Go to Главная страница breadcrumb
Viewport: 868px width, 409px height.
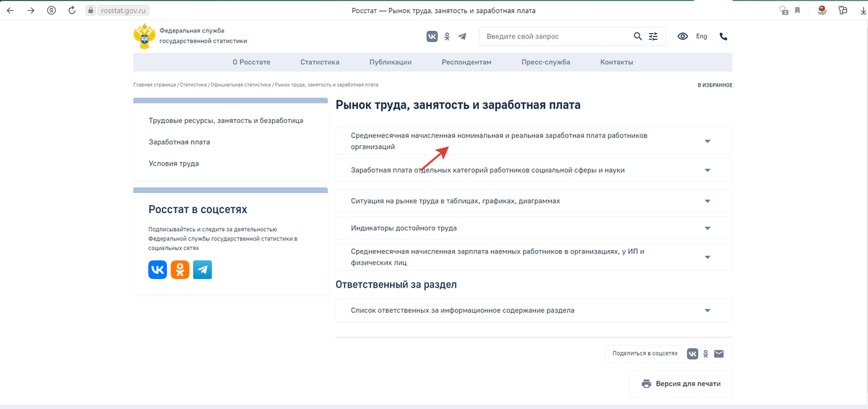pyautogui.click(x=155, y=85)
